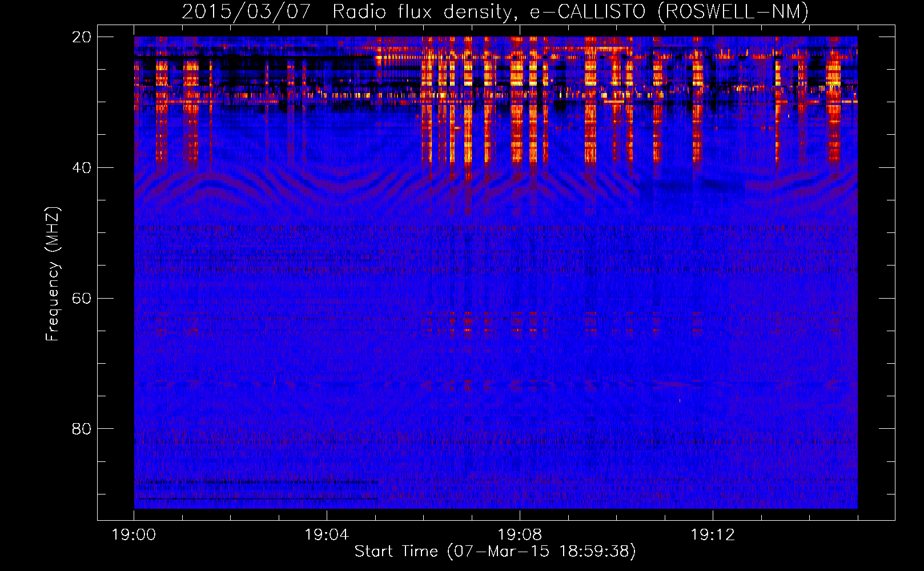Click the time axis label '19:12'
924x571 pixels.
click(x=713, y=535)
